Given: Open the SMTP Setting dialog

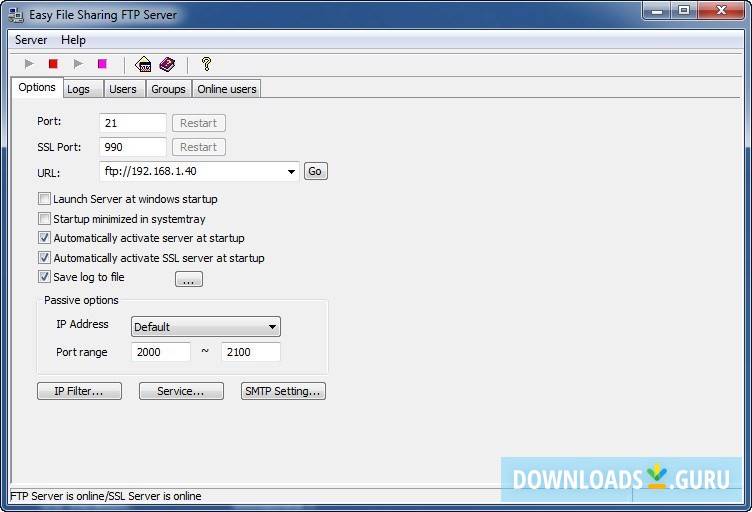Looking at the screenshot, I should coord(283,391).
